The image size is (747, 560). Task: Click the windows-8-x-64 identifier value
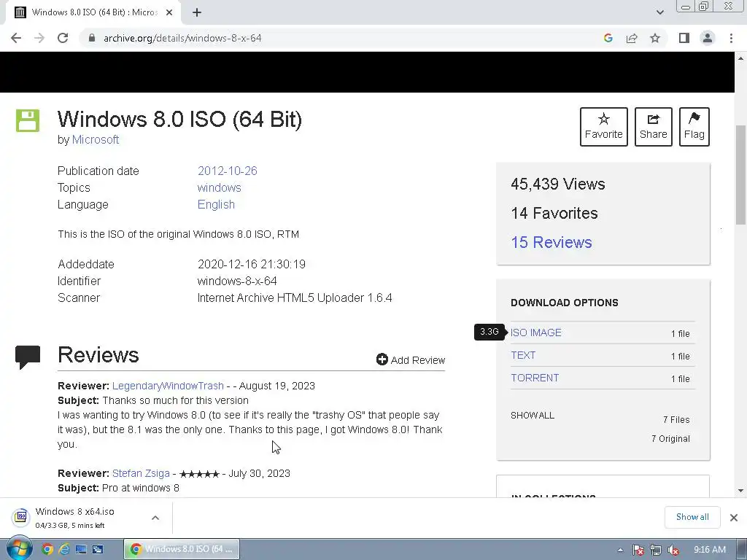pos(237,281)
